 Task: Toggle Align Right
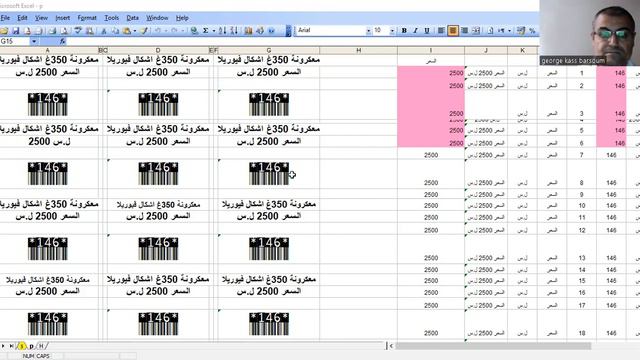(464, 31)
